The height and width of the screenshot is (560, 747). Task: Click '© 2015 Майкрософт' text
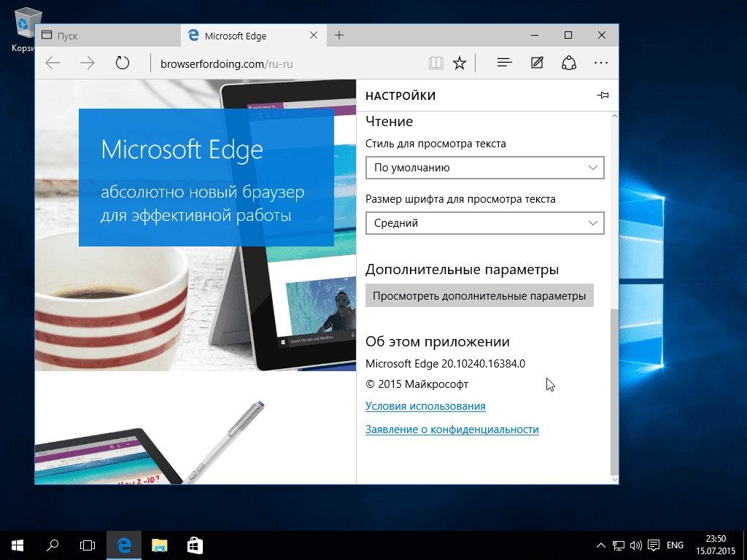coord(417,384)
